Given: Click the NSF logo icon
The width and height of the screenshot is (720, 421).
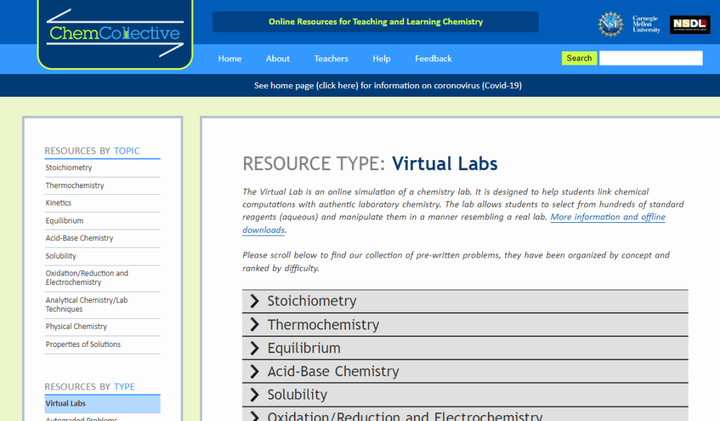Looking at the screenshot, I should click(610, 24).
